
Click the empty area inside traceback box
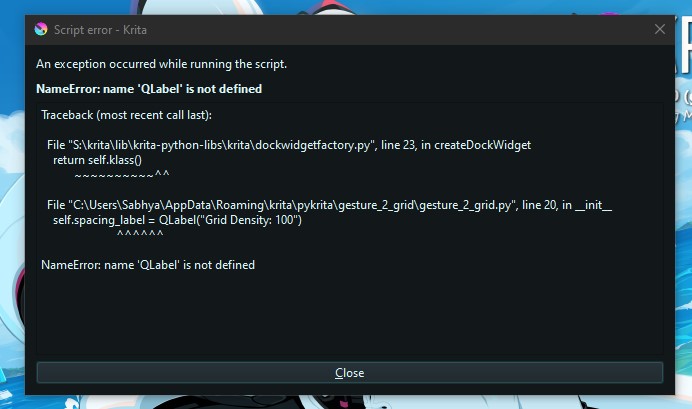click(x=350, y=315)
